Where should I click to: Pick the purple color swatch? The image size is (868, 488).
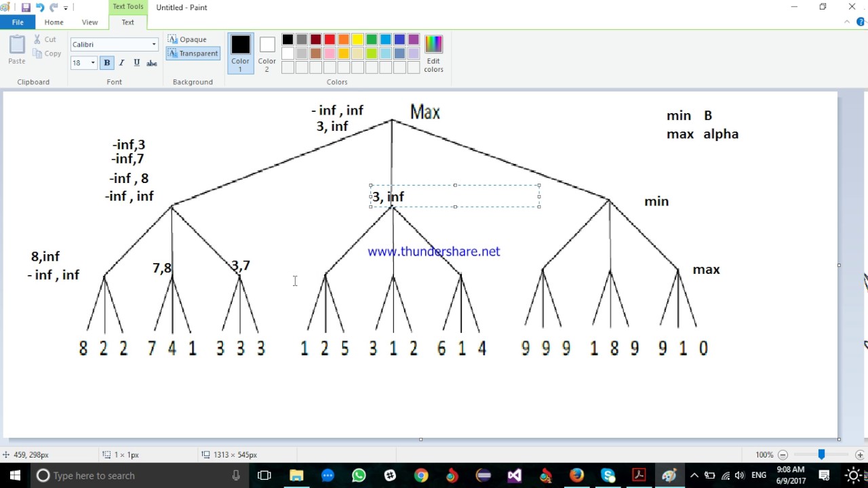[414, 39]
